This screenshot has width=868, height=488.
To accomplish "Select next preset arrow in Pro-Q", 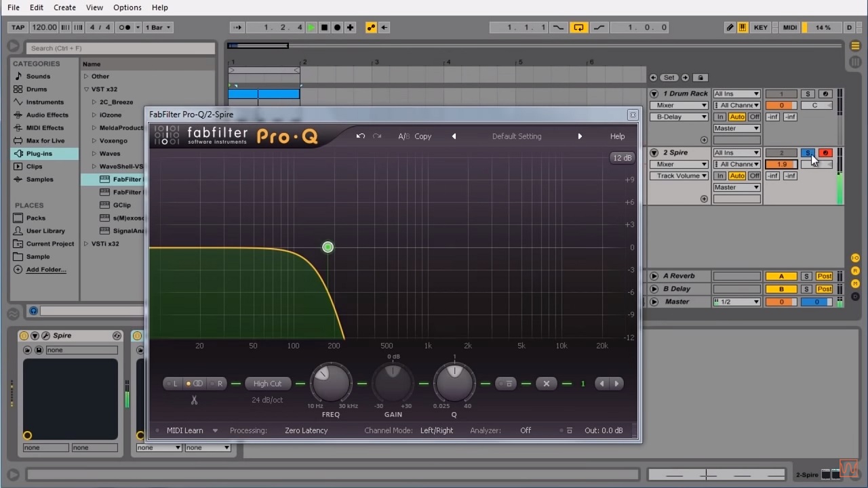I will [580, 136].
